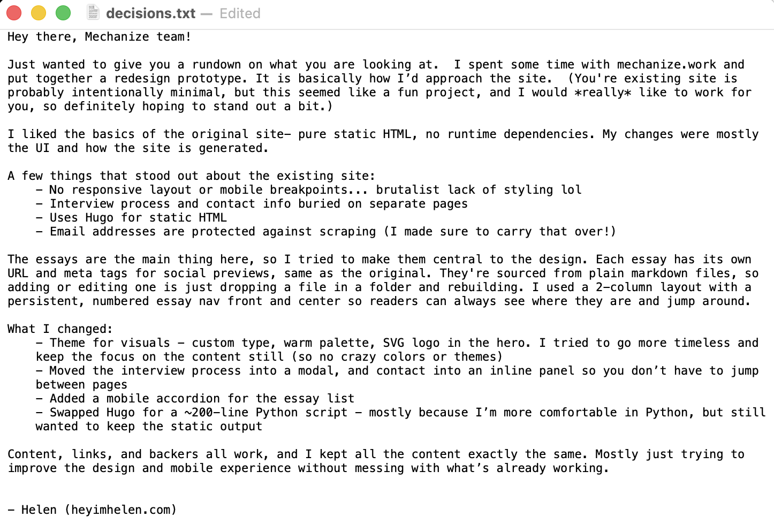Image resolution: width=774 pixels, height=532 pixels.
Task: Click the word "Helen" in the signature
Action: 39,510
